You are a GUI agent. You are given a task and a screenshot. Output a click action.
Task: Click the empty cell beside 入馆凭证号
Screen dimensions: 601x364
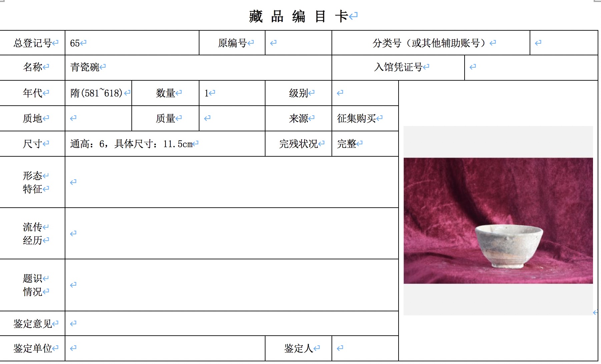click(x=531, y=67)
